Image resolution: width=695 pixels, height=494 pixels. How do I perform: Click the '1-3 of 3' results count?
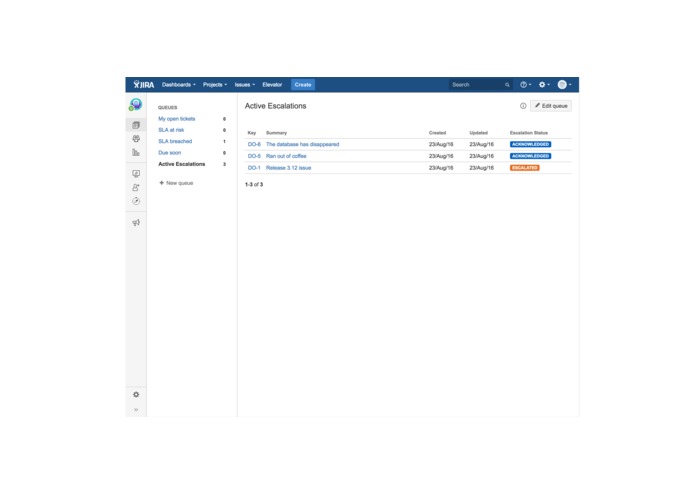[x=254, y=184]
